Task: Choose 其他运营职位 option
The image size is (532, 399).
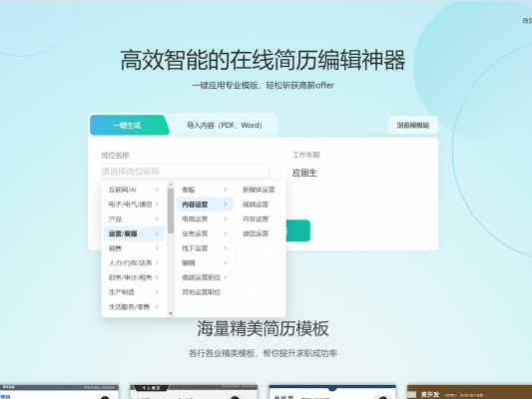Action: coord(205,292)
